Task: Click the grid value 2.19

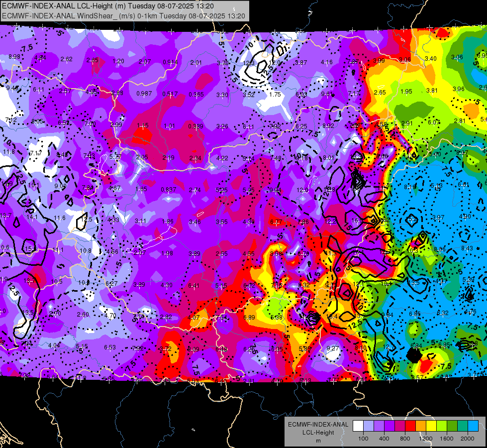Action: point(168,158)
